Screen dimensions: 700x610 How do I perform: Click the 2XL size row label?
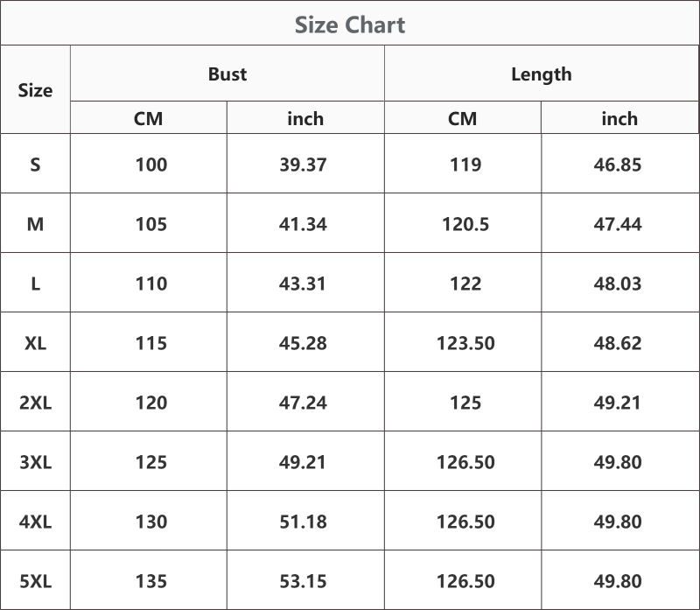click(x=35, y=403)
